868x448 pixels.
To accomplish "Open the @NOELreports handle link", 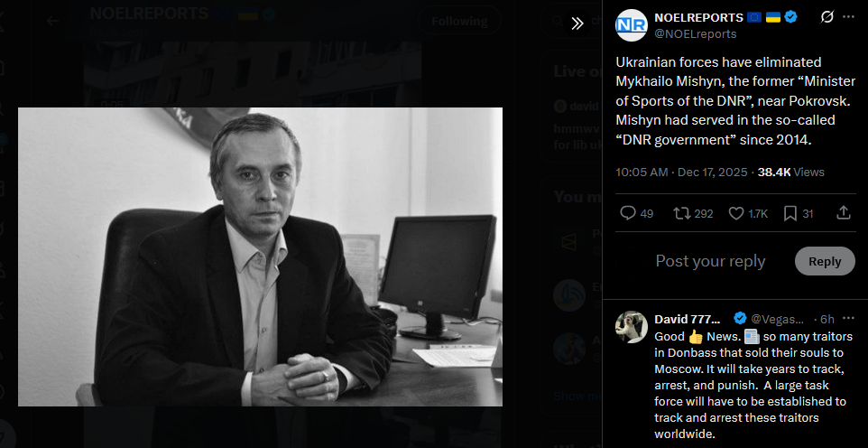I will [x=696, y=33].
